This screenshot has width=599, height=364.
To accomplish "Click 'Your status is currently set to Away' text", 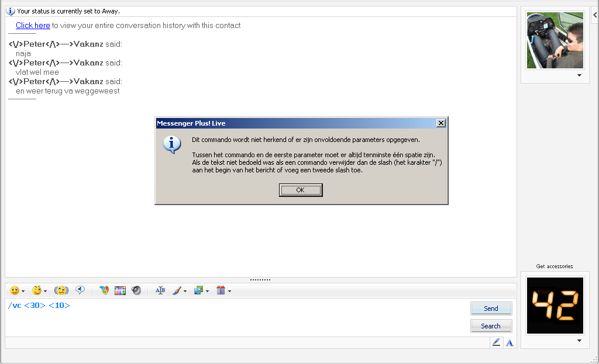I will point(68,12).
